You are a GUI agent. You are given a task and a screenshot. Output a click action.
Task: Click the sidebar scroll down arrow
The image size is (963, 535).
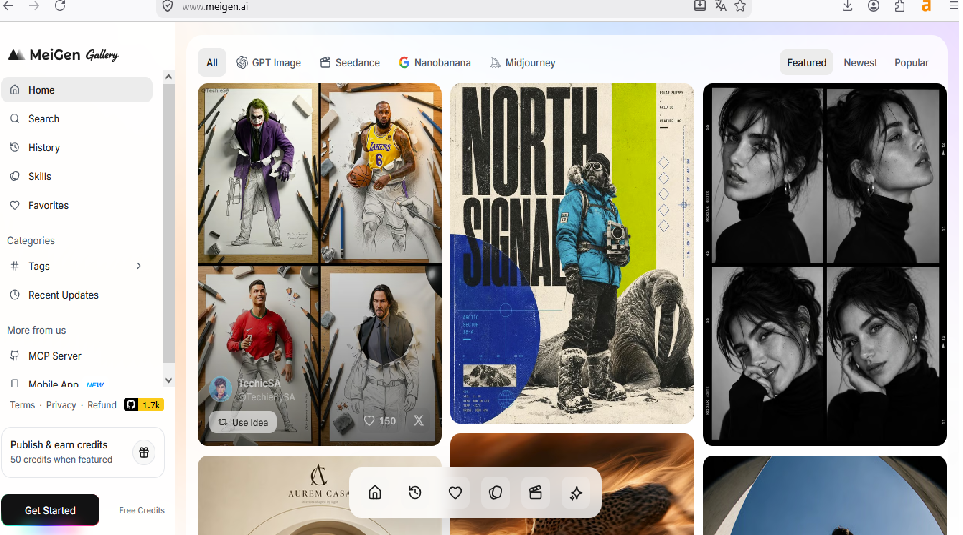click(x=168, y=381)
